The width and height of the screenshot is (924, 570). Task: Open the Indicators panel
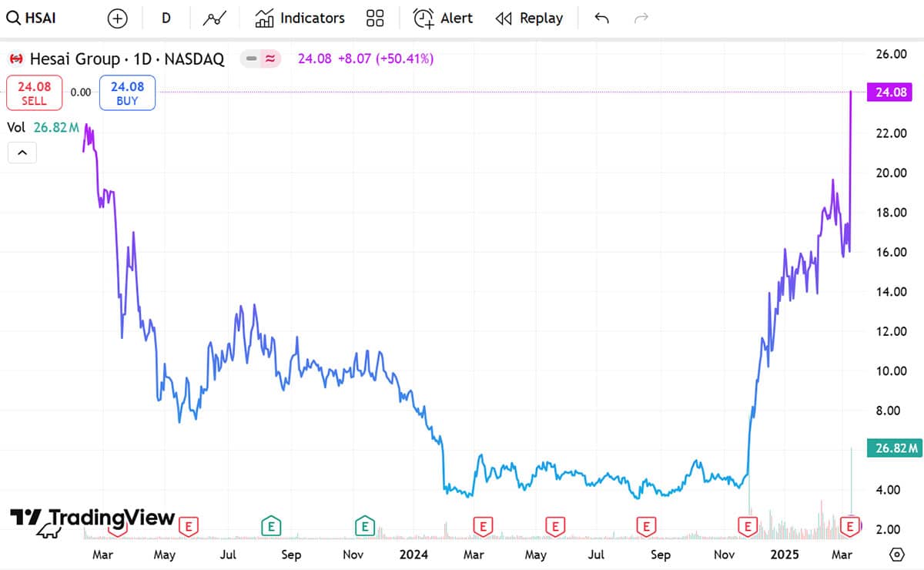click(x=300, y=18)
